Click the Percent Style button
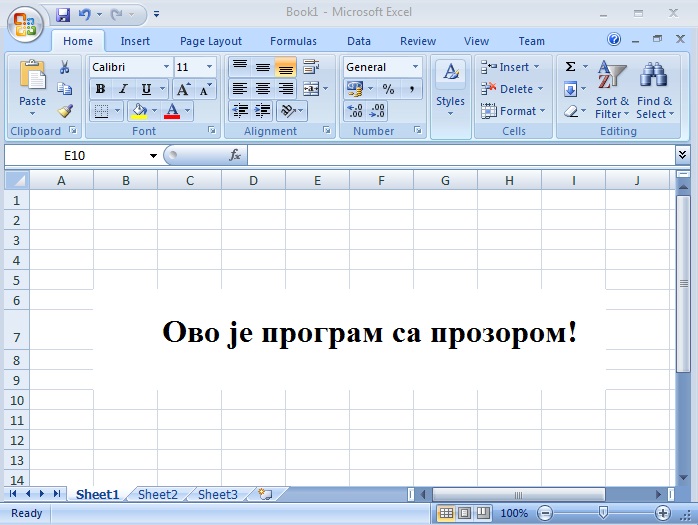This screenshot has width=698, height=525. 388,89
